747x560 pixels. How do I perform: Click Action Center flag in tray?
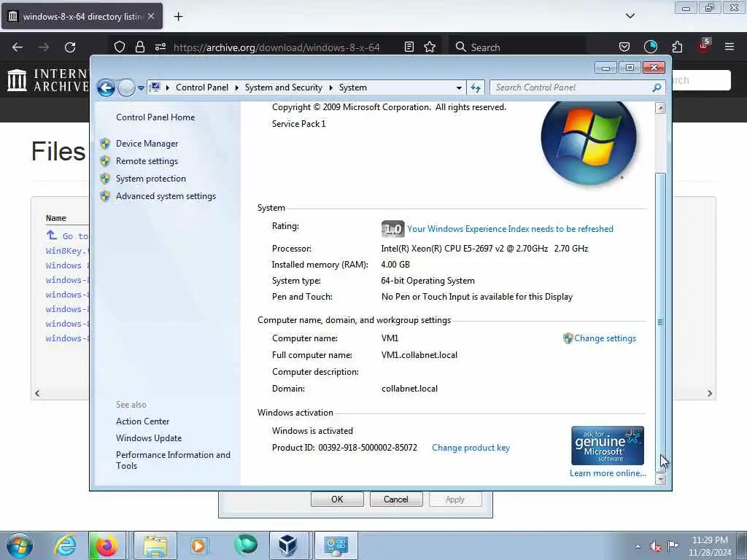click(673, 545)
